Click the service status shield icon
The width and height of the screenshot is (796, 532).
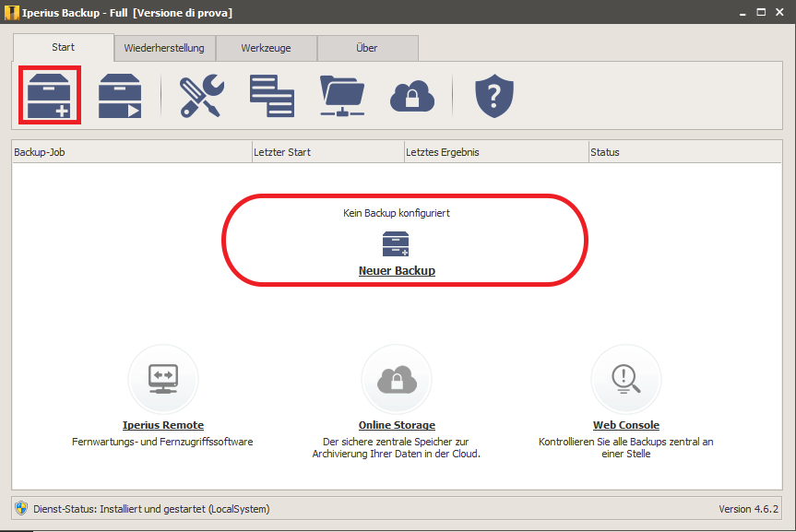tap(21, 508)
